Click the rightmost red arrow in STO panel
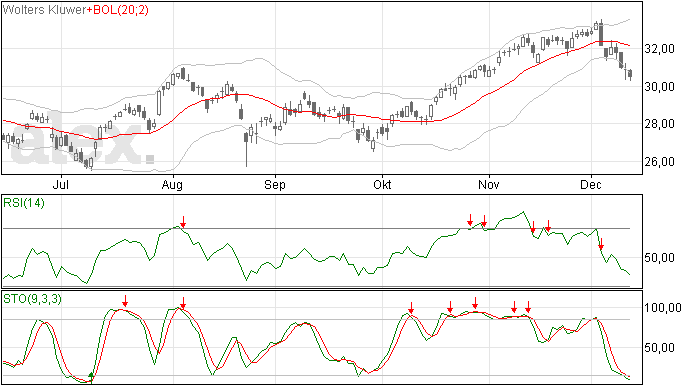The width and height of the screenshot is (690, 387). tap(528, 307)
